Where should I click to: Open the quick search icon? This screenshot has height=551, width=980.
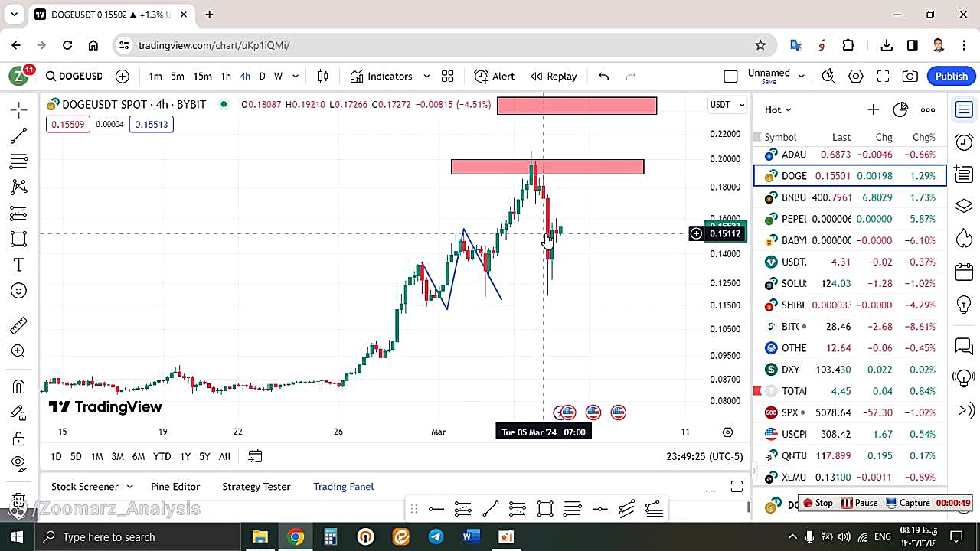click(x=828, y=76)
